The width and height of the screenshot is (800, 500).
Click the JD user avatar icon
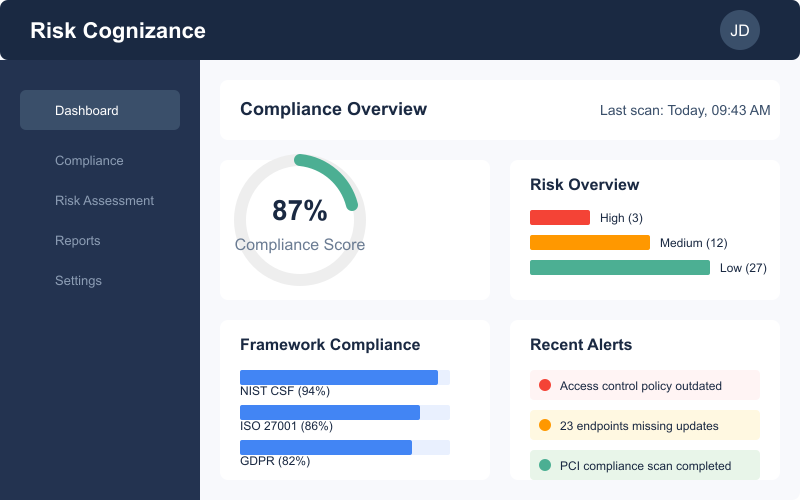coord(739,30)
